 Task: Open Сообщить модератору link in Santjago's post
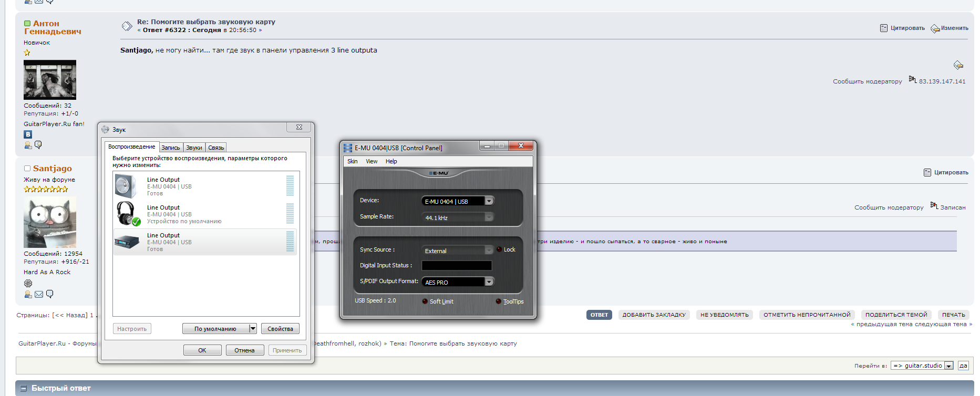(x=889, y=207)
